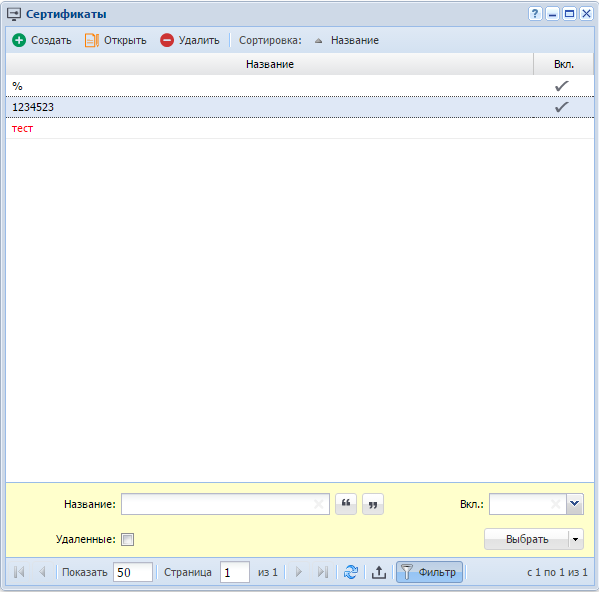
Task: Click the Название column header
Action: (270, 64)
